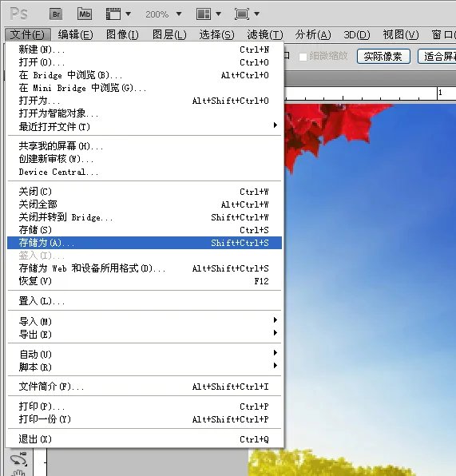Click the 实际像素 button

383,57
